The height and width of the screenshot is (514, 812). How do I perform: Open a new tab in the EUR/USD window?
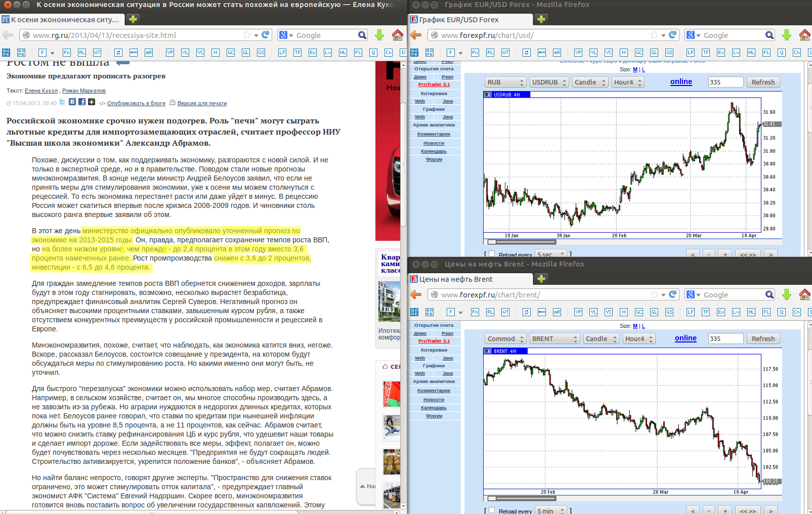541,19
